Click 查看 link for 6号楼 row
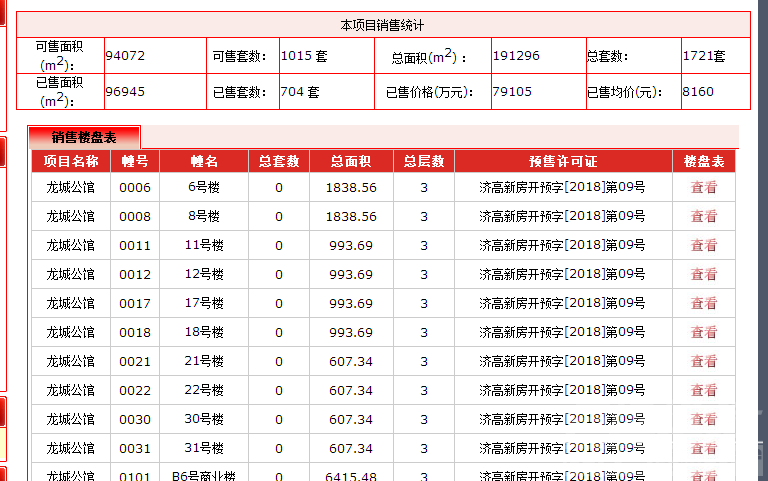The image size is (768, 481). pos(704,187)
